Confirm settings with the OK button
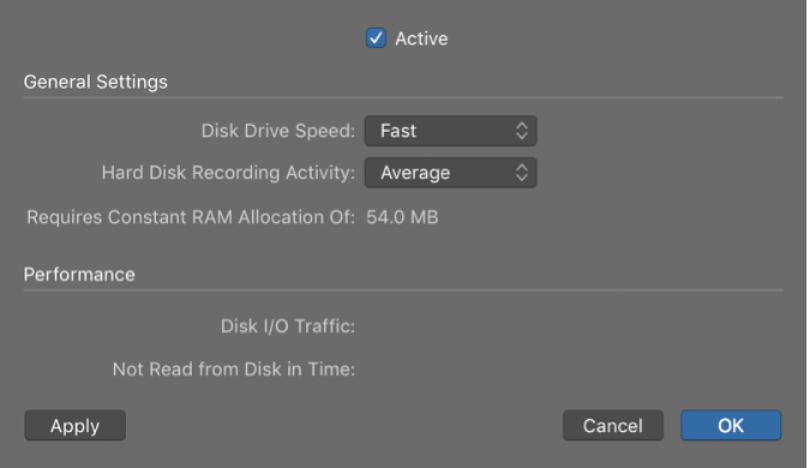 coord(730,426)
